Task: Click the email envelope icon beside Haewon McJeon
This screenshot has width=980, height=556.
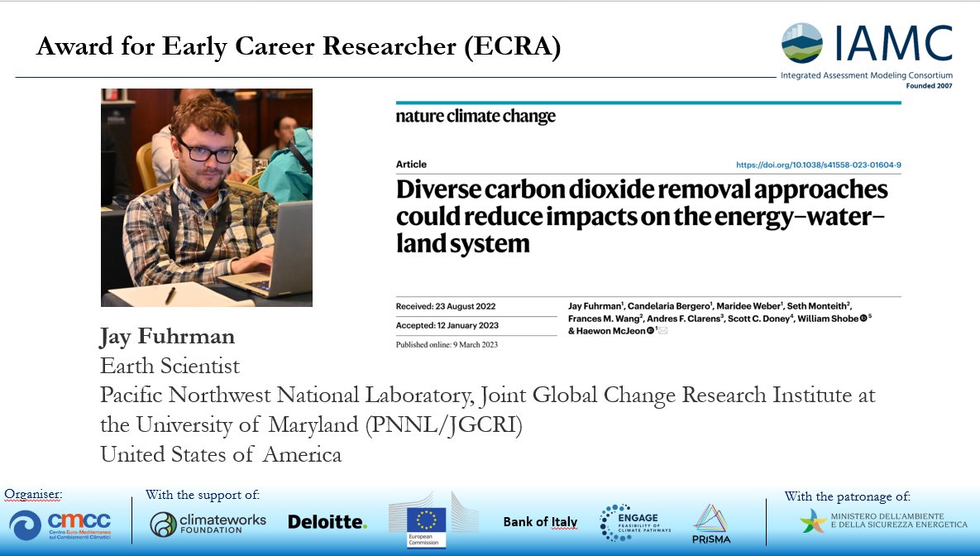Action: click(663, 331)
